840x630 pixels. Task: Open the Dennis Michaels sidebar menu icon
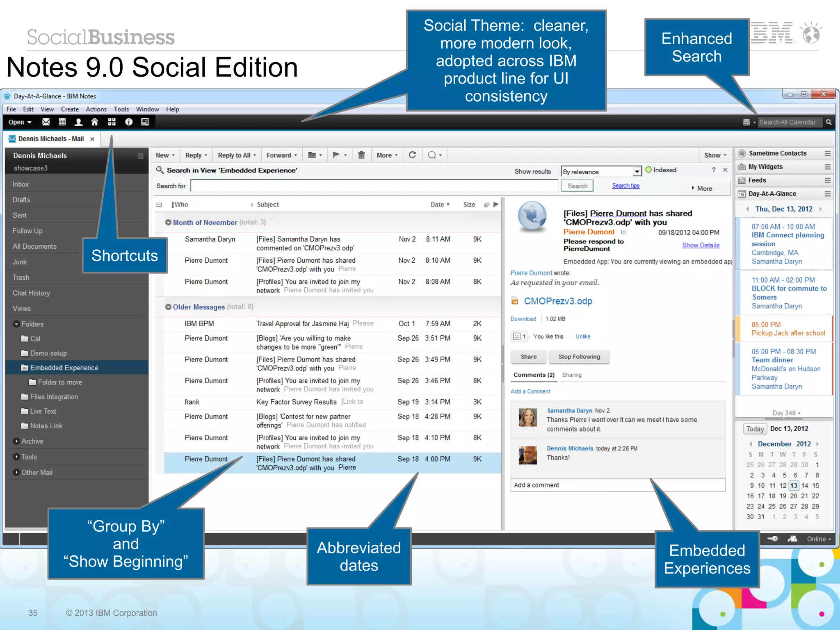[x=140, y=156]
